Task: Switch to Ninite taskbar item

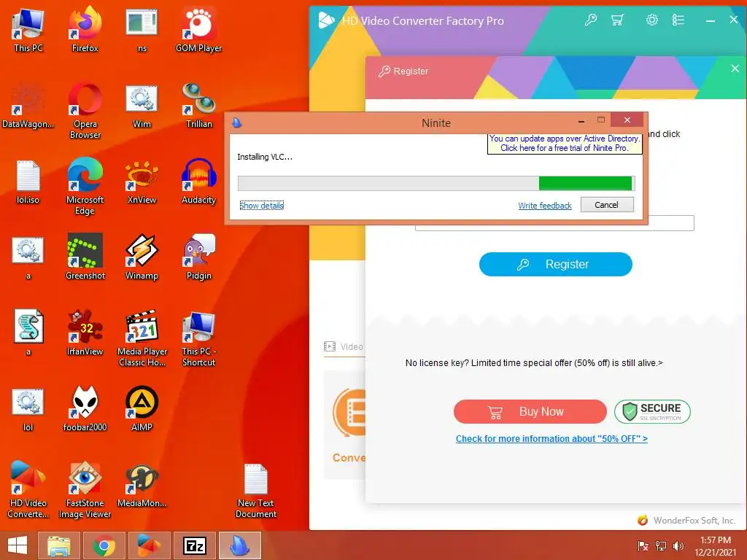Action: click(x=239, y=545)
